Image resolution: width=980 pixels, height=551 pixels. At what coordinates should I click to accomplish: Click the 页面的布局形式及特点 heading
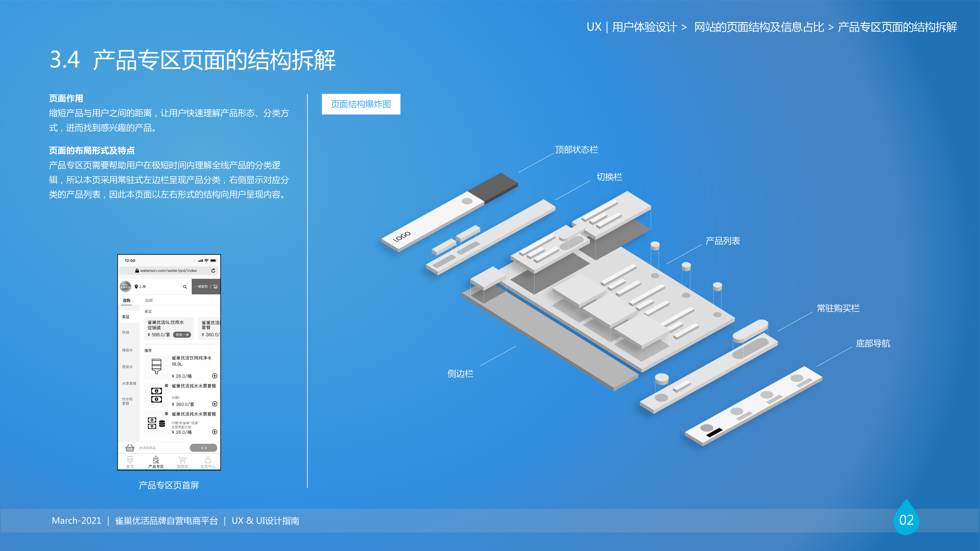click(x=92, y=151)
